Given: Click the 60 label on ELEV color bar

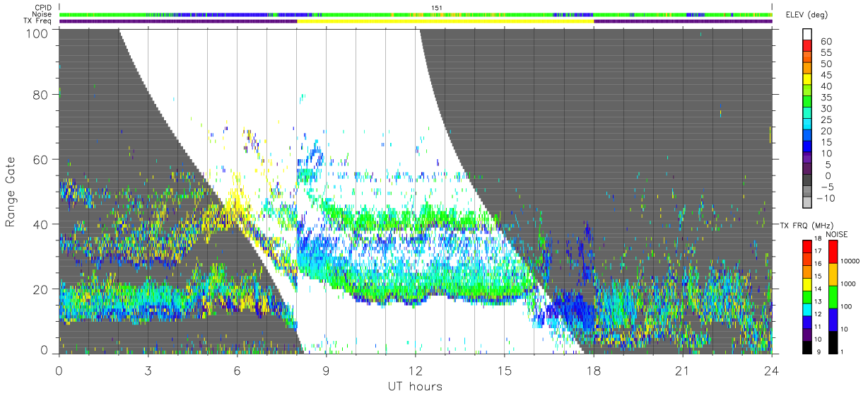Looking at the screenshot, I should (826, 41).
